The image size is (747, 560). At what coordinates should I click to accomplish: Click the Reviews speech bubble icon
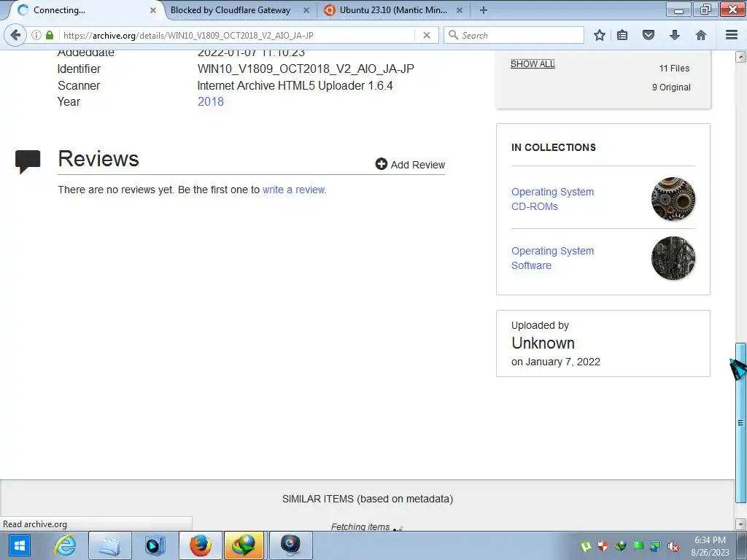[x=28, y=162]
